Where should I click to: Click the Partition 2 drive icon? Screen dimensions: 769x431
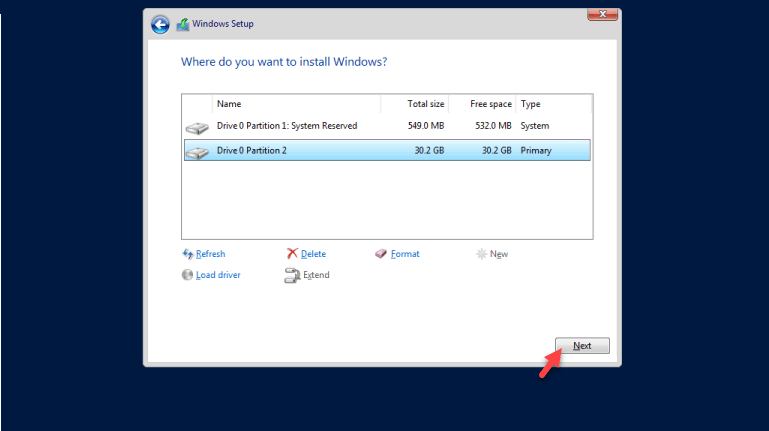(198, 151)
